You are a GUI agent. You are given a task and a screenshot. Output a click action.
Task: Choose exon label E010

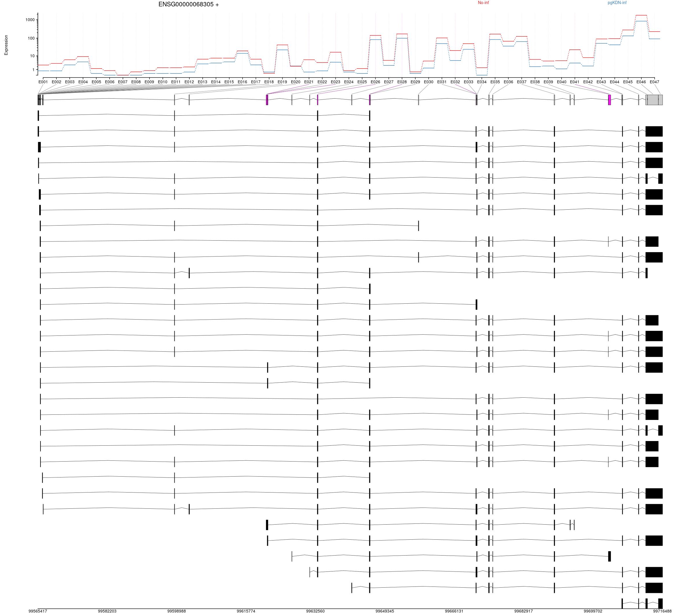coord(163,82)
